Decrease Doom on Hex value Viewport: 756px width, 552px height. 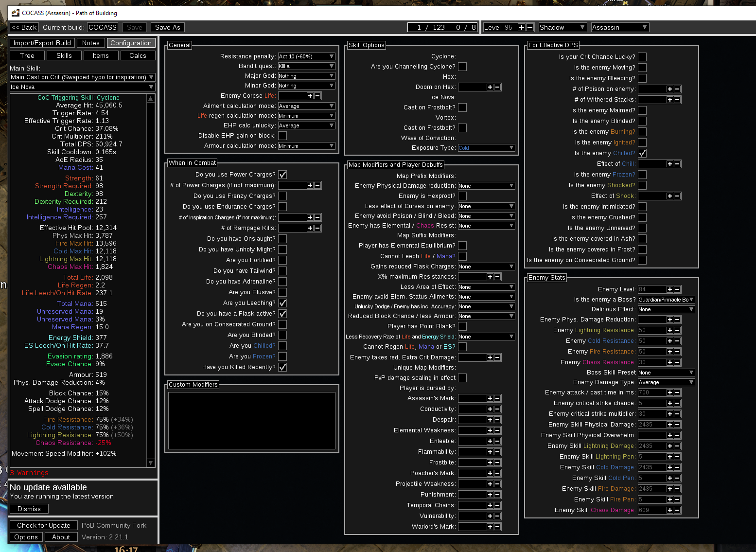pyautogui.click(x=497, y=87)
